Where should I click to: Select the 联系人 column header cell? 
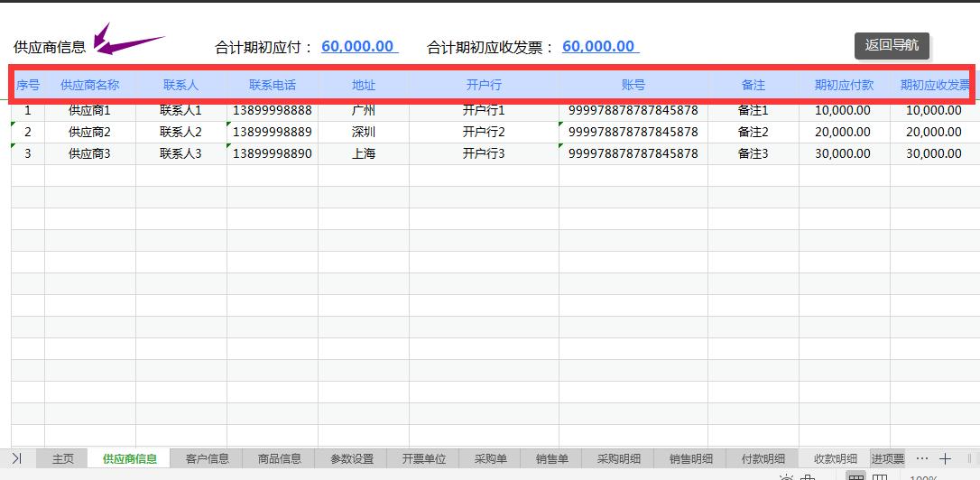[180, 85]
